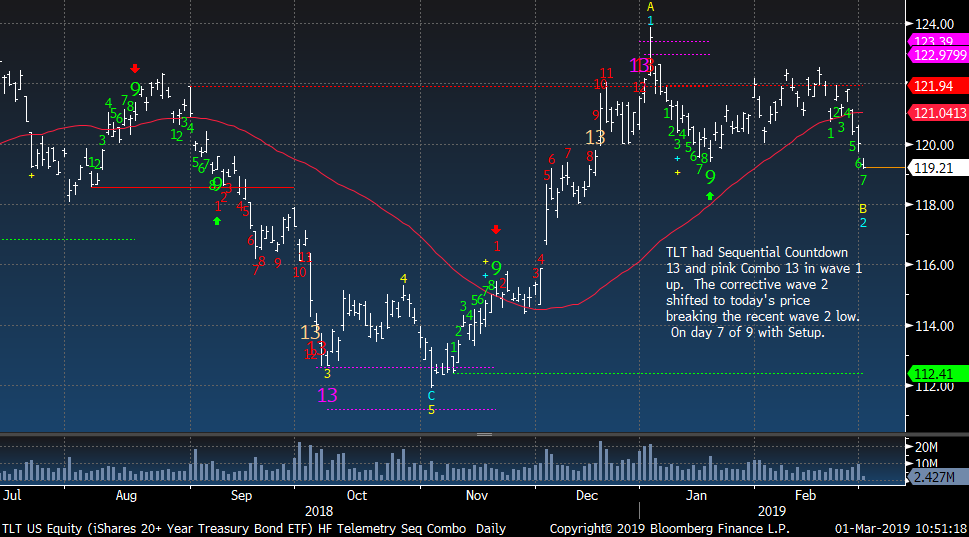Click the large green 9 at the January low
Screen dimensions: 969x537
click(711, 178)
